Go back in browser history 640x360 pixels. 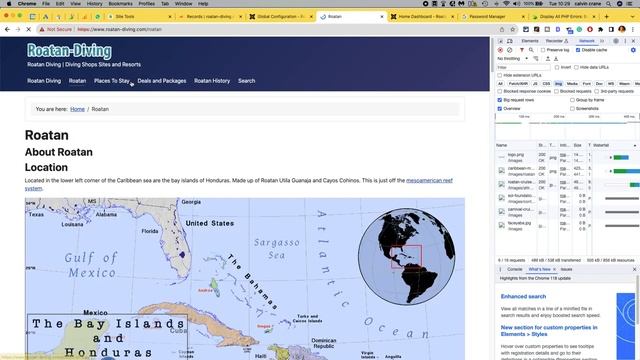click(x=7, y=29)
